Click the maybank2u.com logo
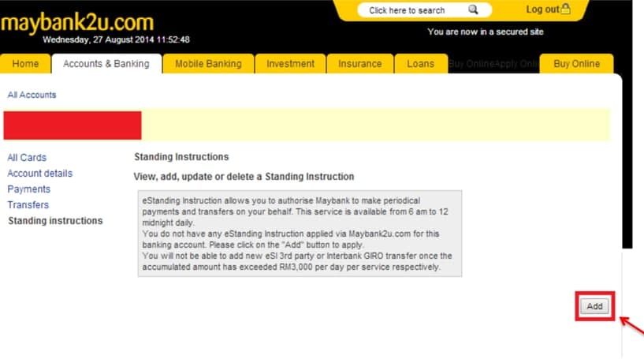Image resolution: width=644 pixels, height=359 pixels. (x=77, y=22)
